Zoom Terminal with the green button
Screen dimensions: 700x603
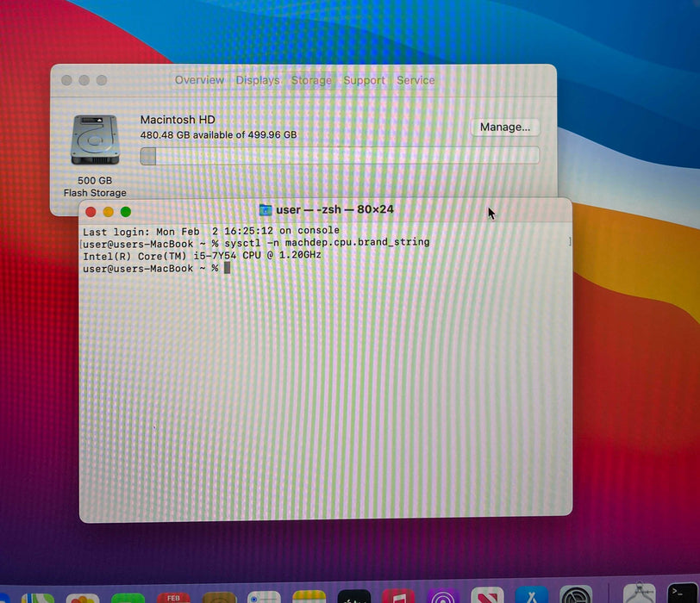[x=126, y=212]
